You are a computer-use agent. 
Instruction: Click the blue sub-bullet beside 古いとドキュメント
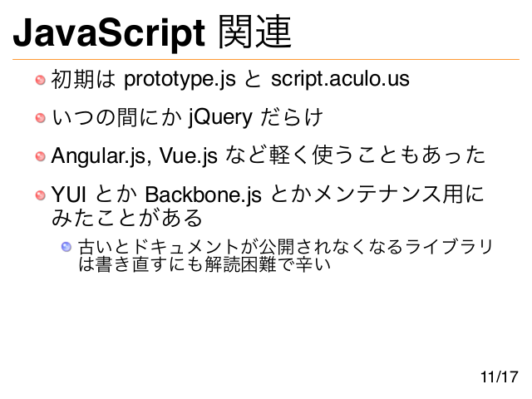66,247
